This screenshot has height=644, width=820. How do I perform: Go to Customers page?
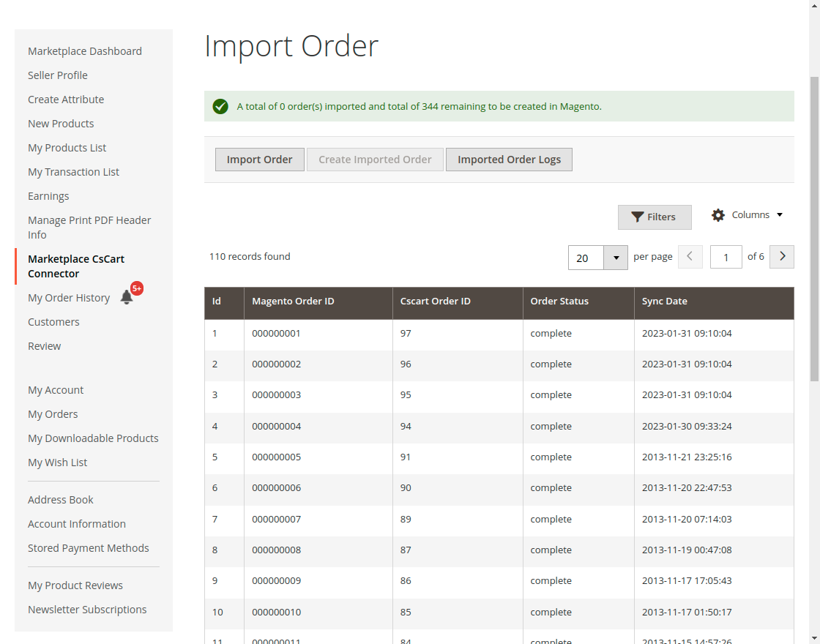[53, 322]
